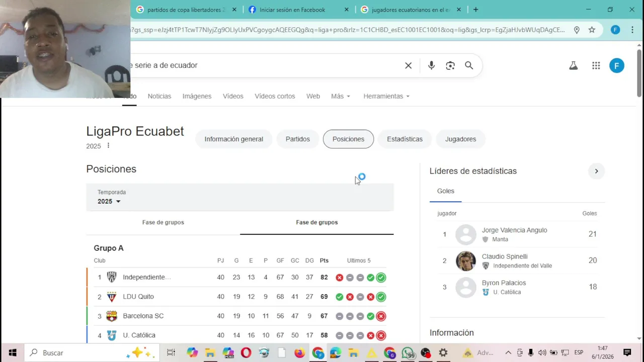Screen dimensions: 644x362
Task: Open more options beside the 2025 label
Action: pos(108,146)
